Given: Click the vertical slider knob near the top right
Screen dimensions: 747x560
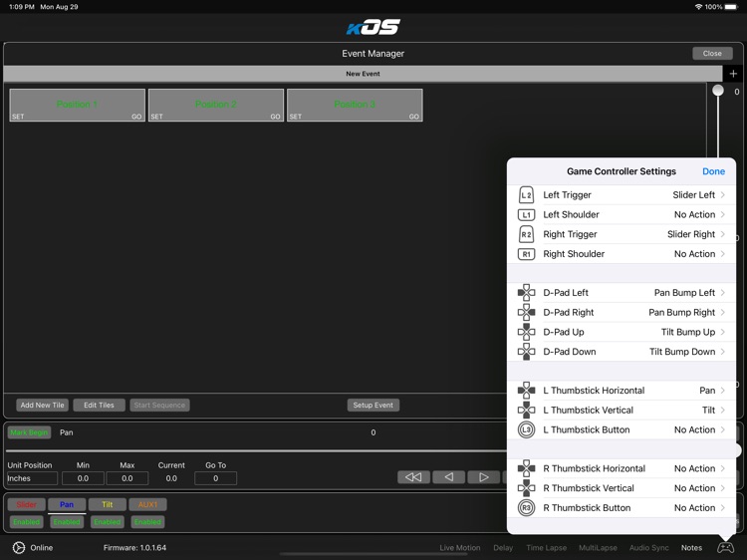Looking at the screenshot, I should (718, 90).
